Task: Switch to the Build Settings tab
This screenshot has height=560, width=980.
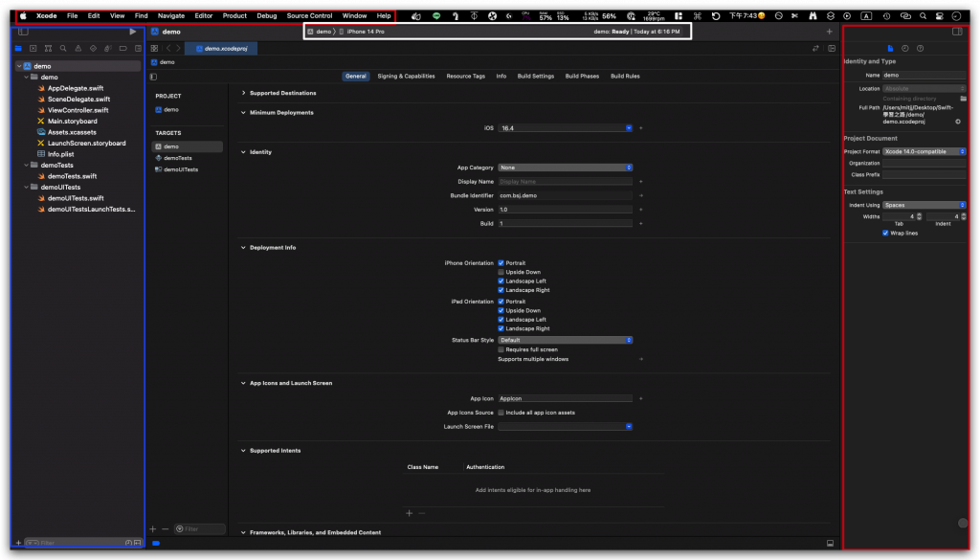Action: pyautogui.click(x=536, y=77)
